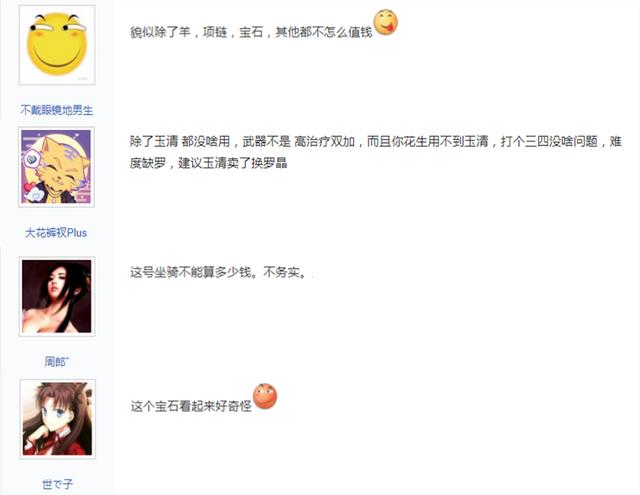This screenshot has width=640, height=495.
Task: Open the brown-haired anime girl avatar
Action: click(57, 419)
